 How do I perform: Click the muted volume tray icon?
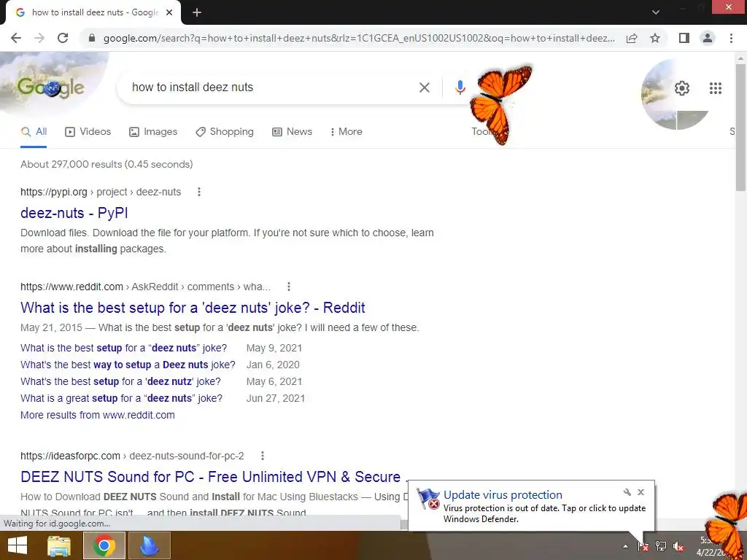(x=678, y=546)
